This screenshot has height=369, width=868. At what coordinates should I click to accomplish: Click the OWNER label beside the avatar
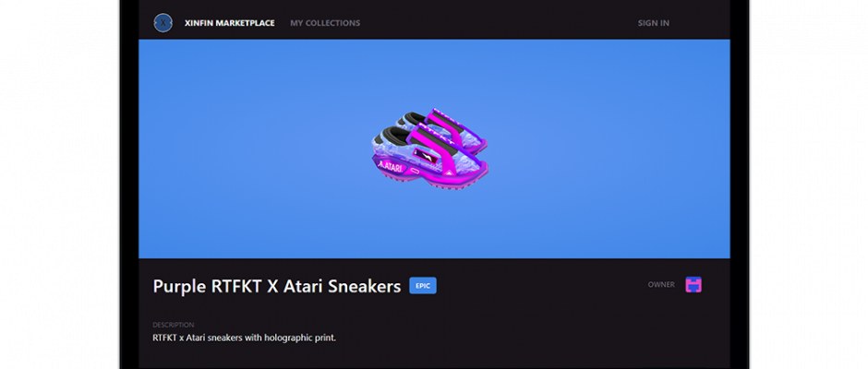click(661, 284)
